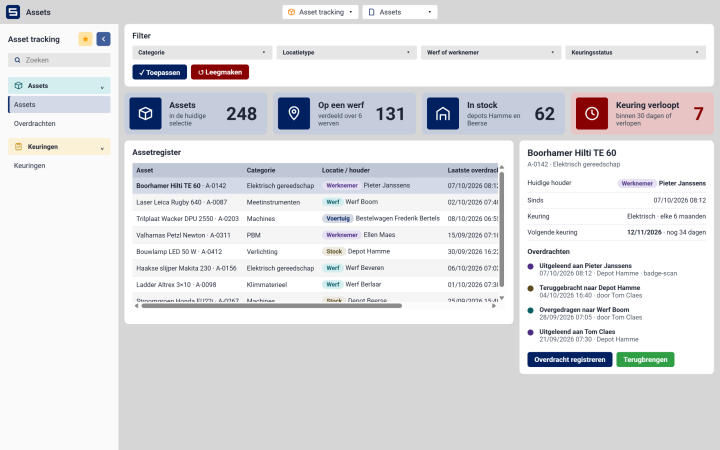720x450 pixels.
Task: Apply filters with the Toepassen button
Action: pos(160,72)
